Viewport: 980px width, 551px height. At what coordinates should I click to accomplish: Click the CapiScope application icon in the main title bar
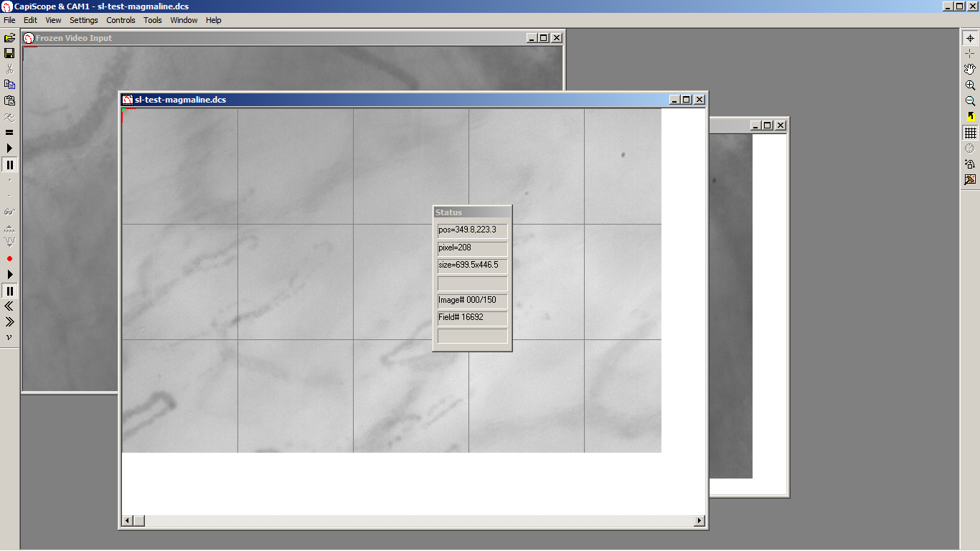click(6, 6)
